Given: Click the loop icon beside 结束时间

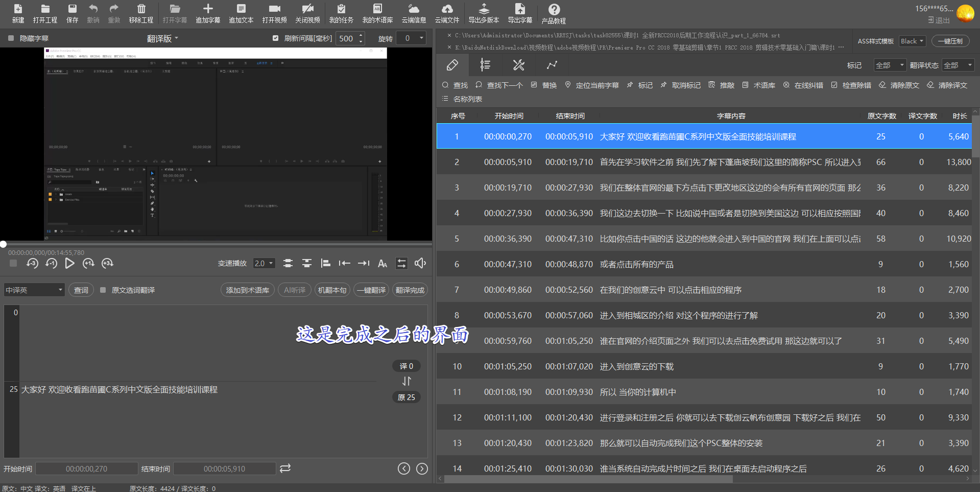Looking at the screenshot, I should coord(285,468).
